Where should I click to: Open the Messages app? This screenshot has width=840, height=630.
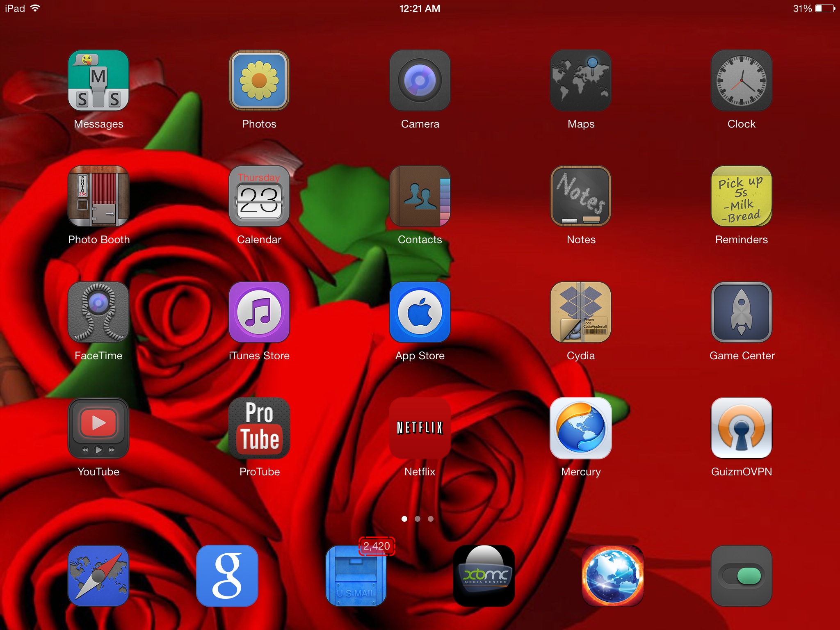click(x=98, y=80)
